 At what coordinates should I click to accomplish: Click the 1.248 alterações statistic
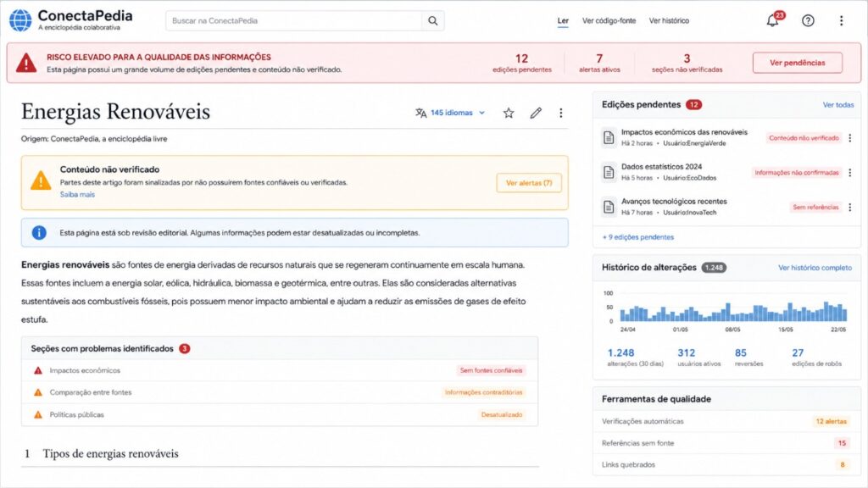pyautogui.click(x=634, y=358)
